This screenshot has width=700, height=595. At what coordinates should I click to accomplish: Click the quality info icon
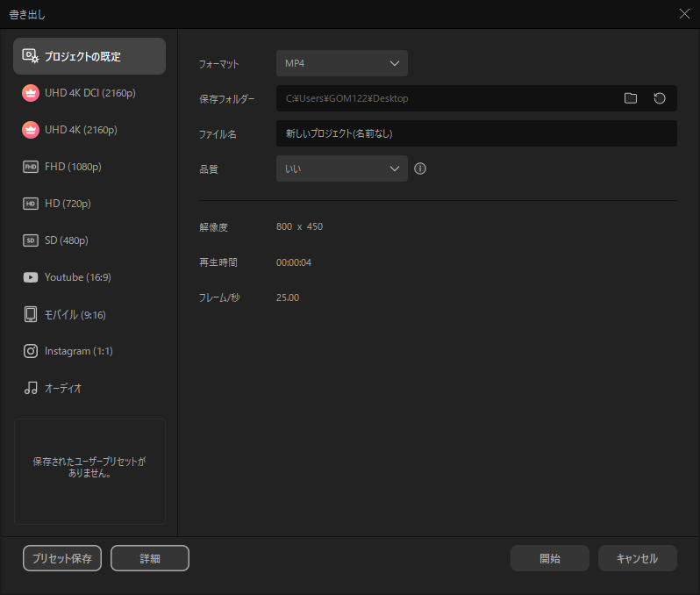420,169
